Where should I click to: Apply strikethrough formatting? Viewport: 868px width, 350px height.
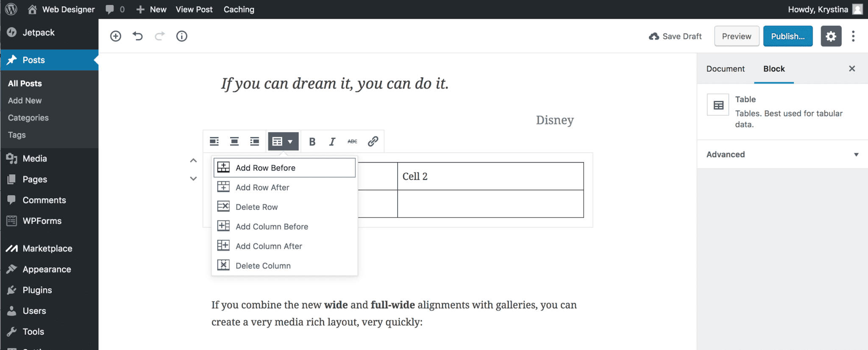coord(352,142)
